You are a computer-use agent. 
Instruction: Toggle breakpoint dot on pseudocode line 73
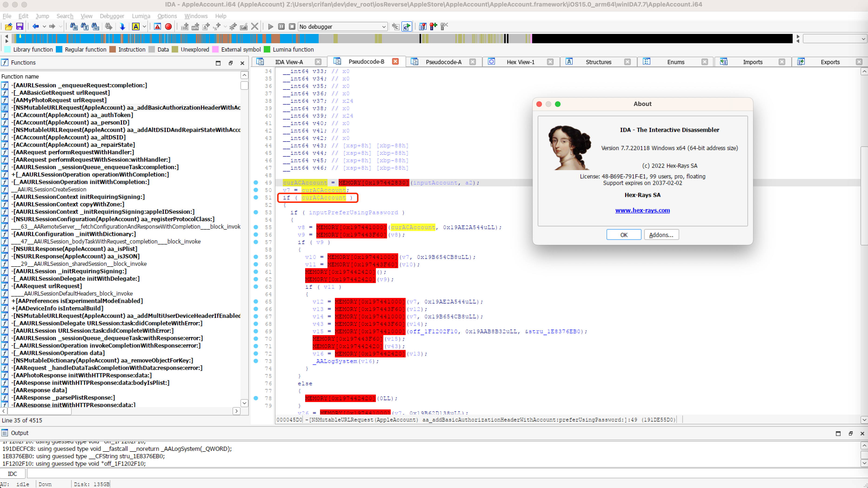tap(256, 361)
